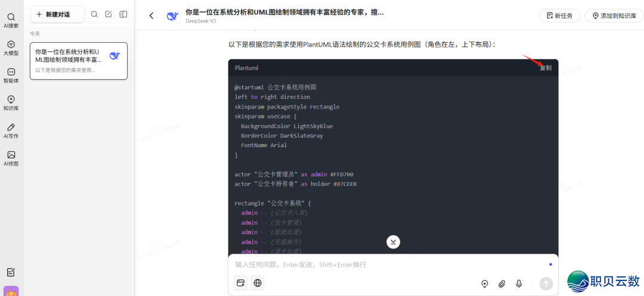
Task: Copy the PlantUML code with 复制
Action: click(x=546, y=68)
